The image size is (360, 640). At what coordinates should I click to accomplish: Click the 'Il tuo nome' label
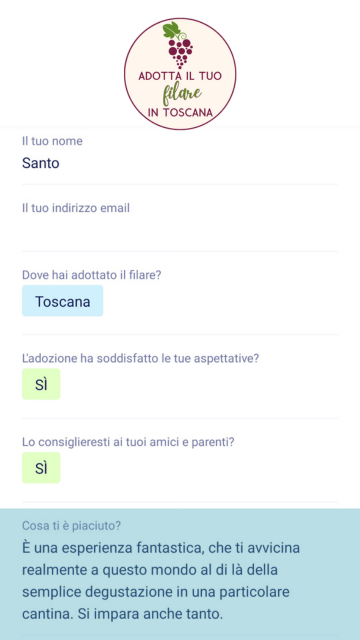click(52, 141)
